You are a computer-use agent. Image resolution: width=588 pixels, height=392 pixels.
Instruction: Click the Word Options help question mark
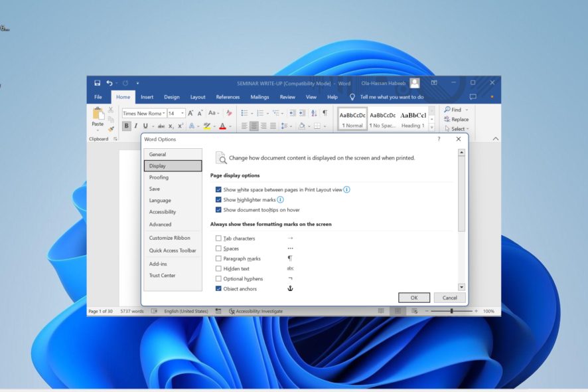[439, 139]
